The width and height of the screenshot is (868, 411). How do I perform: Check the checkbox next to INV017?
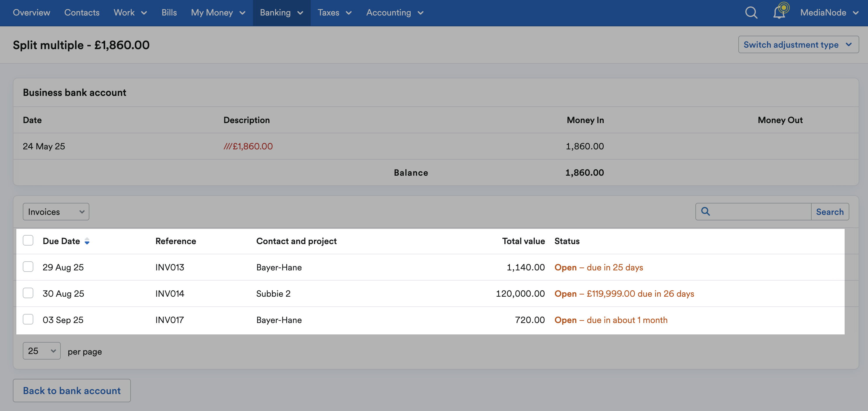coord(28,319)
